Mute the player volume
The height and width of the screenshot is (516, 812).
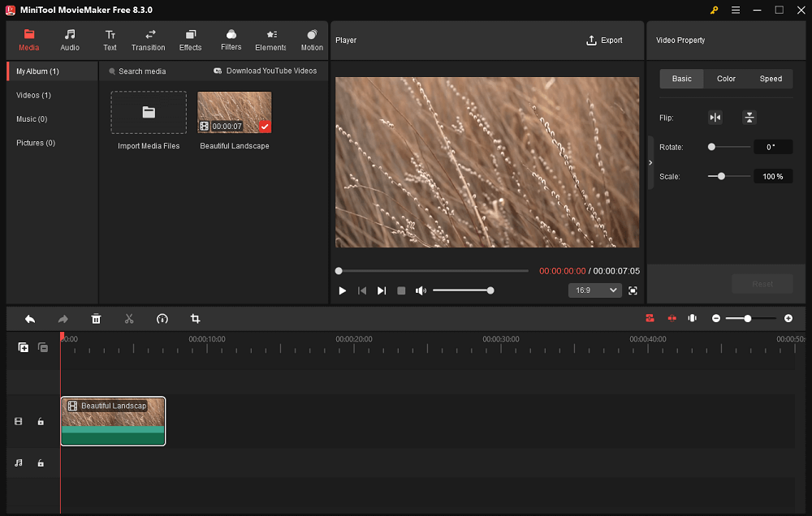[x=421, y=291]
